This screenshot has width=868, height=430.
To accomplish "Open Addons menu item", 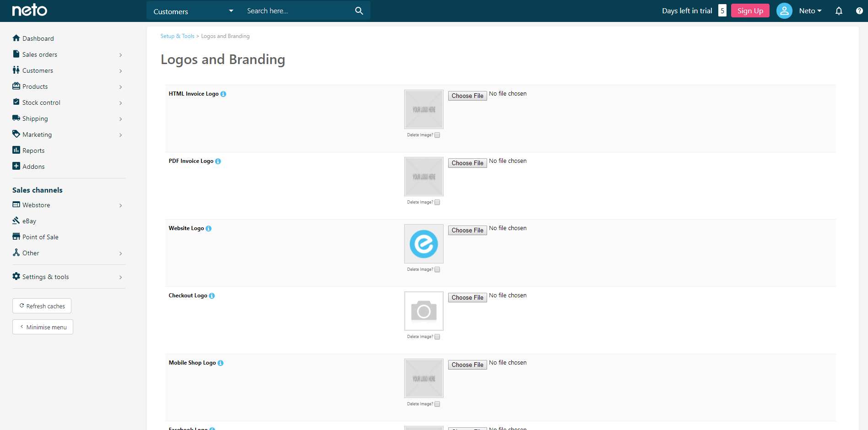I will (x=33, y=167).
